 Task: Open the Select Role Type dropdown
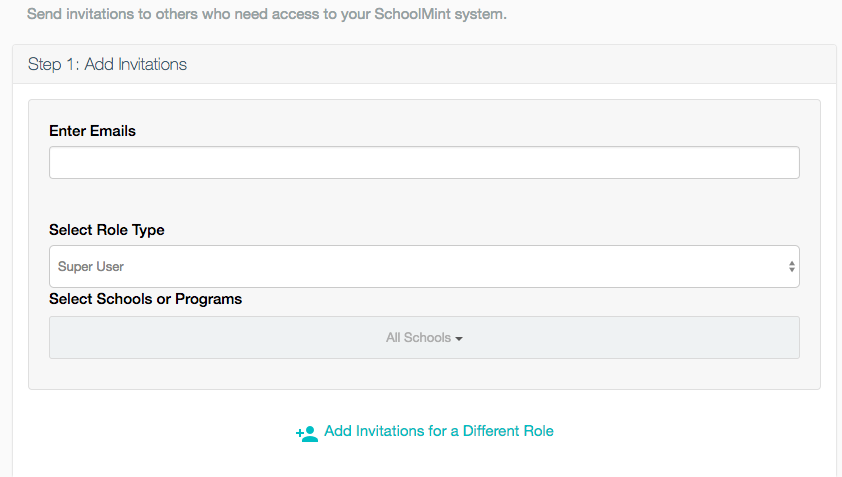(424, 266)
